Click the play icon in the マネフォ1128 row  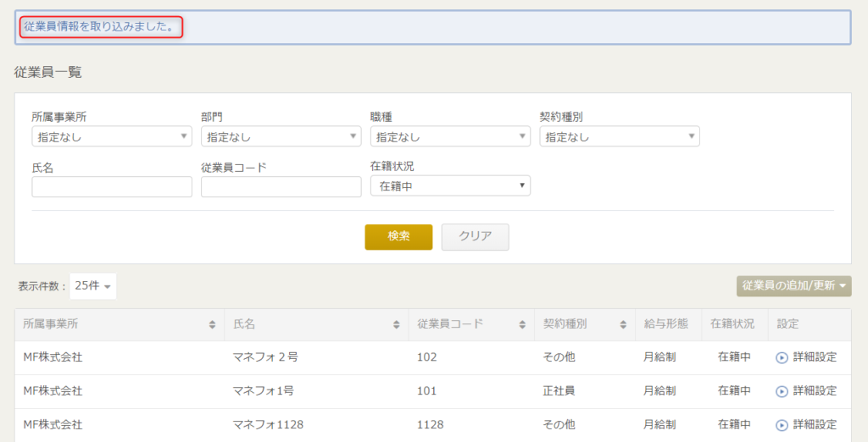pyautogui.click(x=782, y=425)
